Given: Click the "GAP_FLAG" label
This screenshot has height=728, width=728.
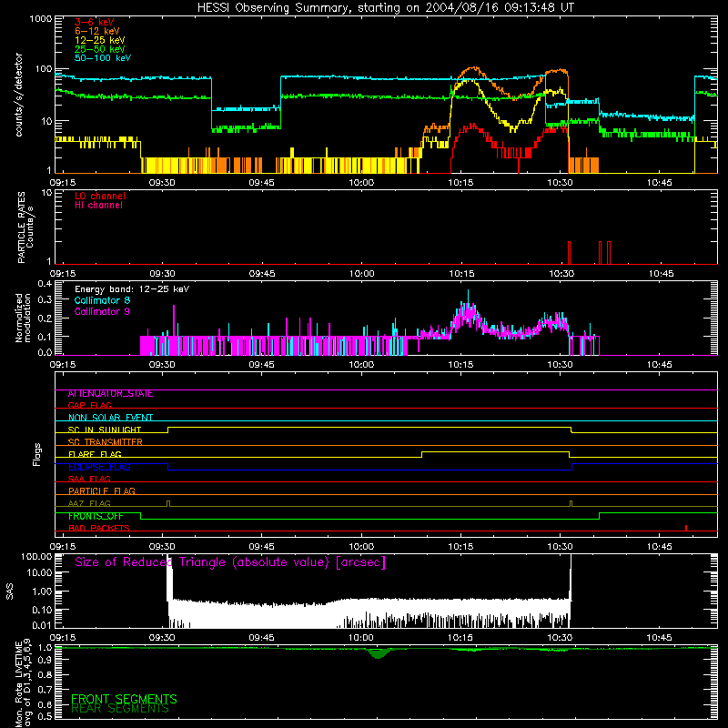Looking at the screenshot, I should pos(89,406).
